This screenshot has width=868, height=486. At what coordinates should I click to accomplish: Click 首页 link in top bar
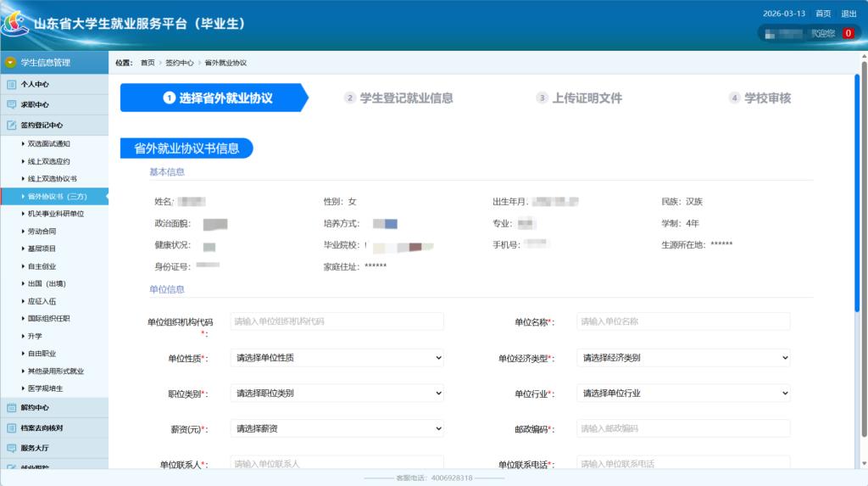point(823,14)
